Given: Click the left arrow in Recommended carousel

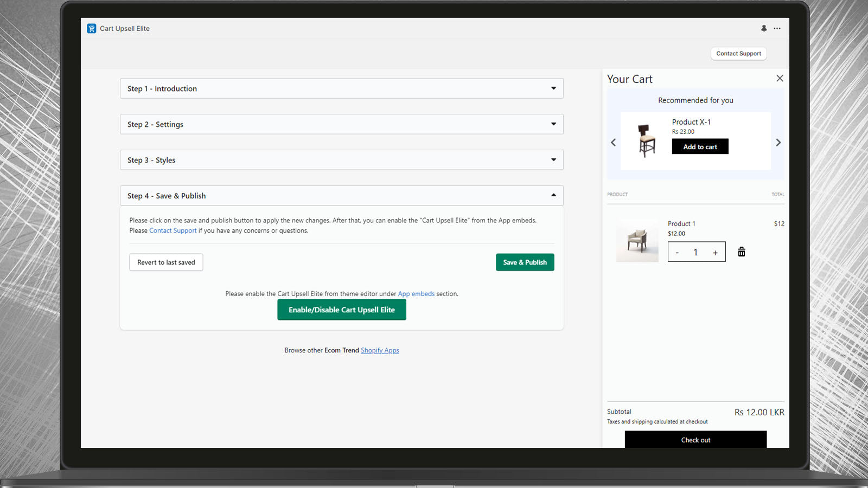Looking at the screenshot, I should pos(613,142).
